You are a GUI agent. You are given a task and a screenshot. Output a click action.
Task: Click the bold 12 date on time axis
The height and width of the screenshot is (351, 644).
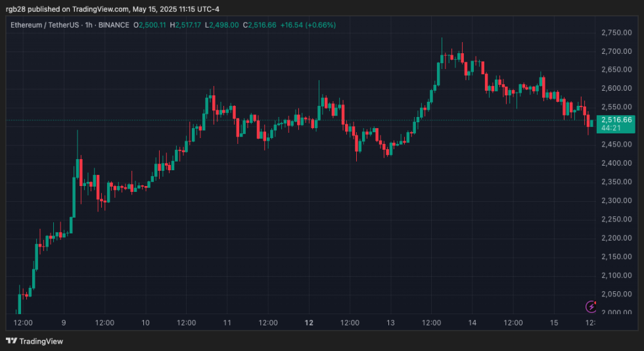click(x=309, y=323)
